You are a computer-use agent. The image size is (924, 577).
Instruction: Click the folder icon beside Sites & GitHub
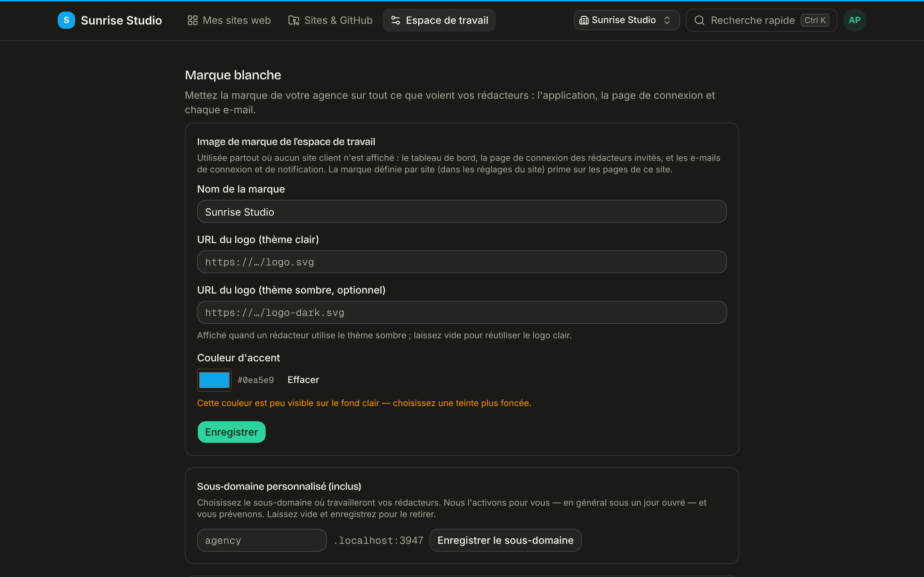click(293, 20)
